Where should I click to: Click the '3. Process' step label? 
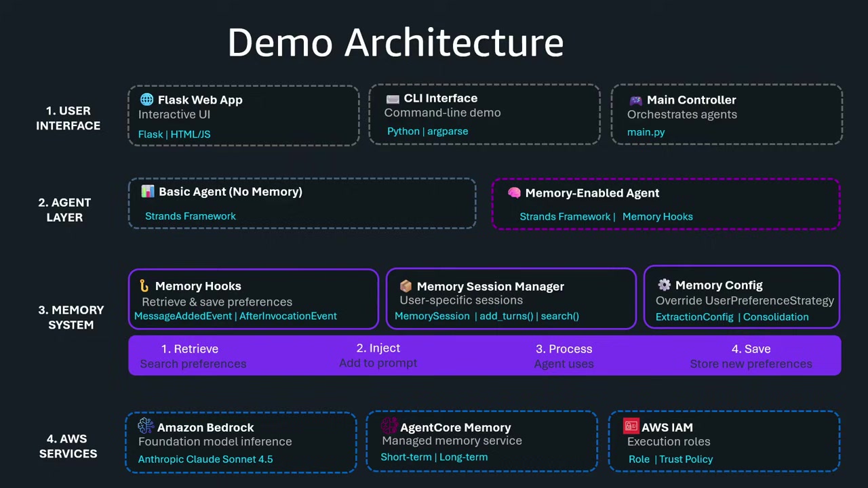point(564,349)
